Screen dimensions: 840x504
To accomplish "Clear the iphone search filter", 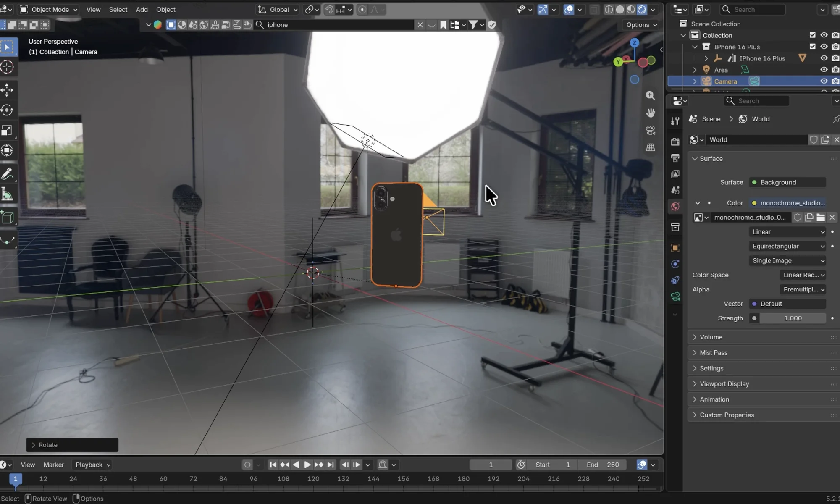I will (420, 25).
